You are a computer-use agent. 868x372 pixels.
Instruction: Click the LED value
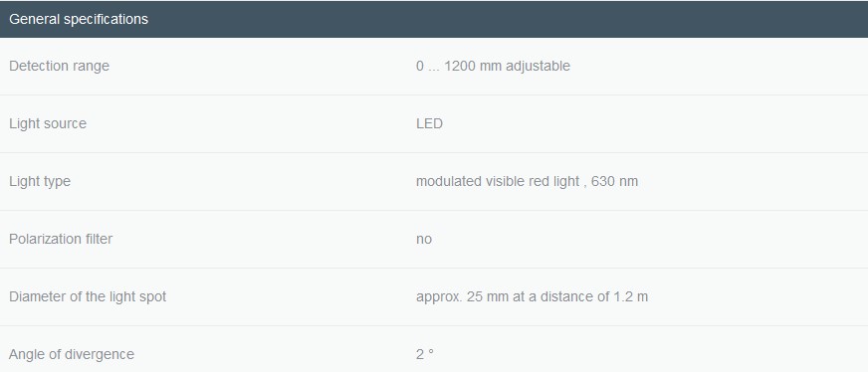(429, 123)
